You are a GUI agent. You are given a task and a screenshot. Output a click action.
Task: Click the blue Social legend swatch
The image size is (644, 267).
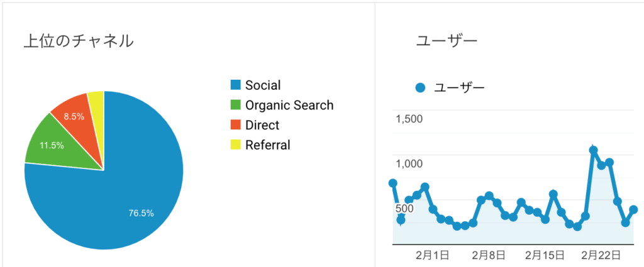coord(235,85)
